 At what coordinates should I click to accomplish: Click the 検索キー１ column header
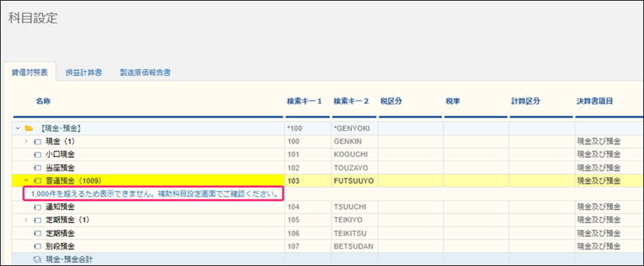304,101
